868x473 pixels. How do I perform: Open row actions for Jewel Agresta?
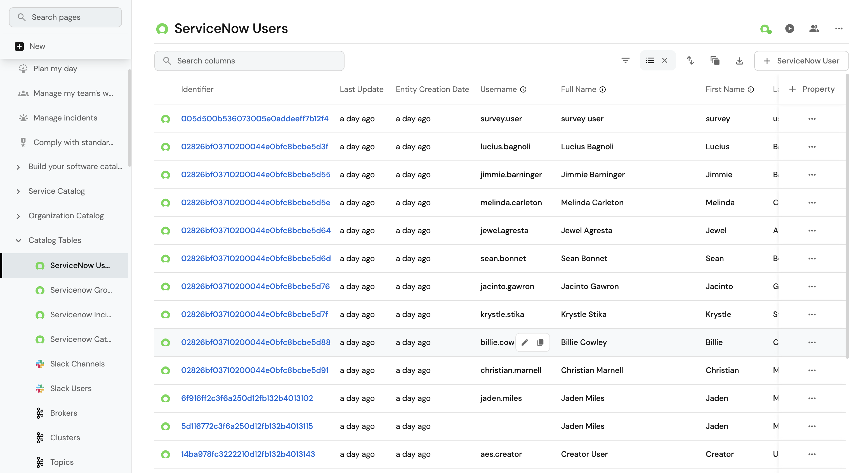pyautogui.click(x=812, y=230)
